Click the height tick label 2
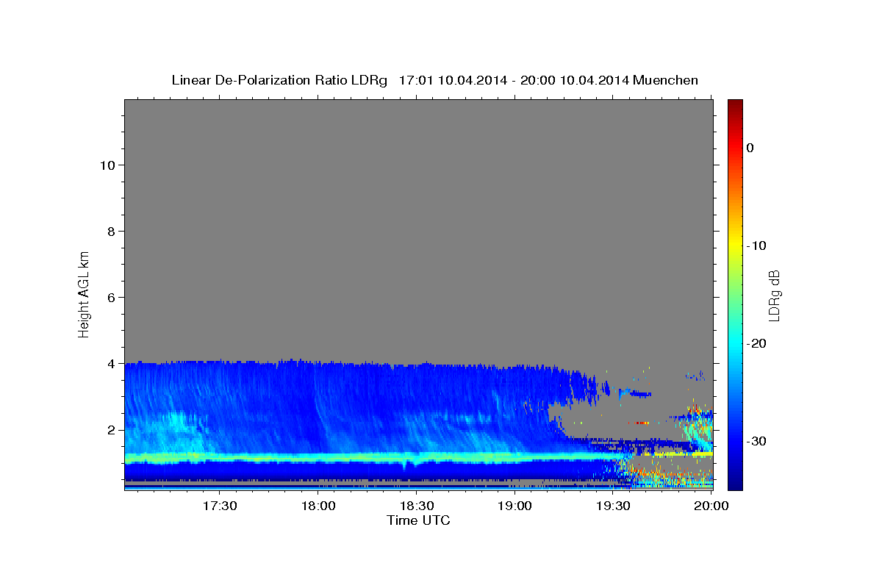This screenshot has width=882, height=588. pos(110,429)
